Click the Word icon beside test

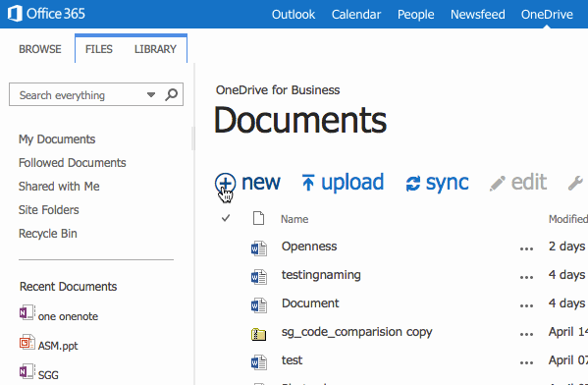click(259, 362)
